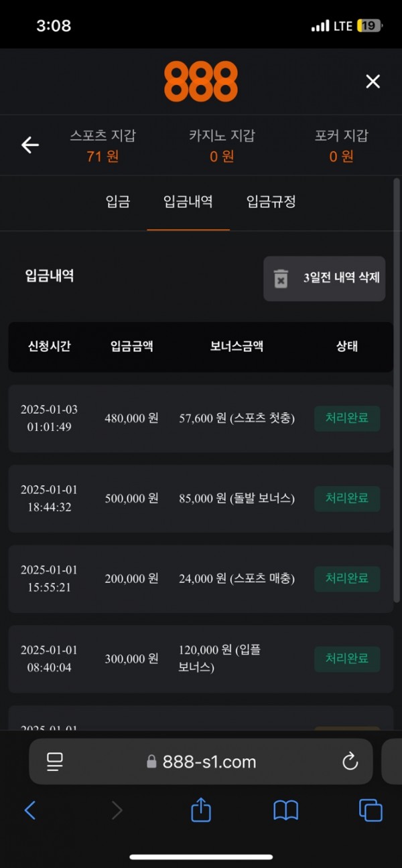Select the 카지노 지갑 wallet balance

(222, 146)
